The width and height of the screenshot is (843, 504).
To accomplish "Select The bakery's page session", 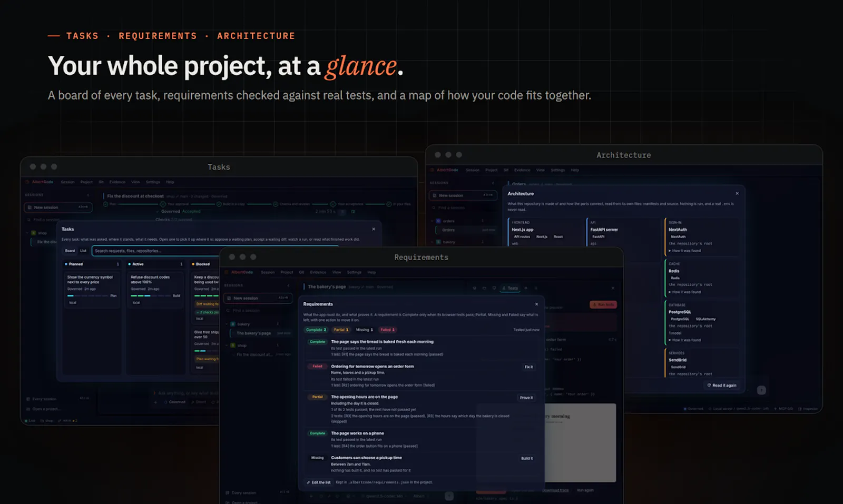I will 261,333.
